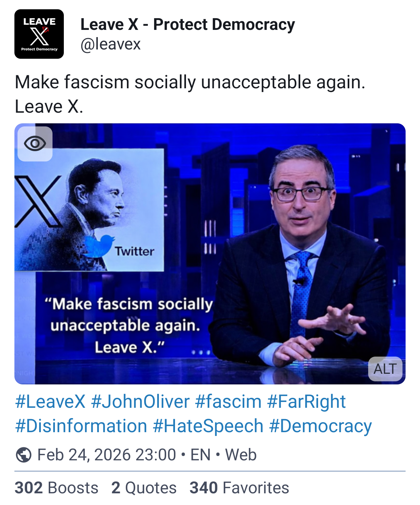View the 340 Favorites list

point(239,488)
